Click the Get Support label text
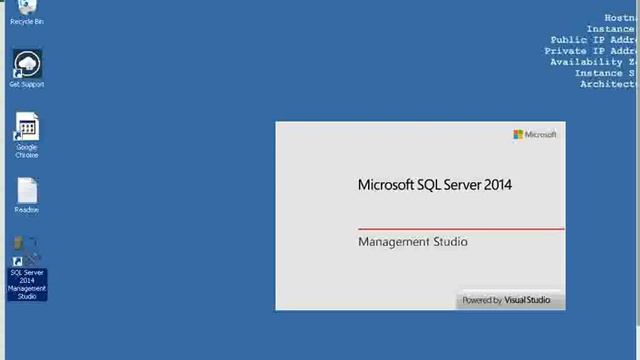 27,84
